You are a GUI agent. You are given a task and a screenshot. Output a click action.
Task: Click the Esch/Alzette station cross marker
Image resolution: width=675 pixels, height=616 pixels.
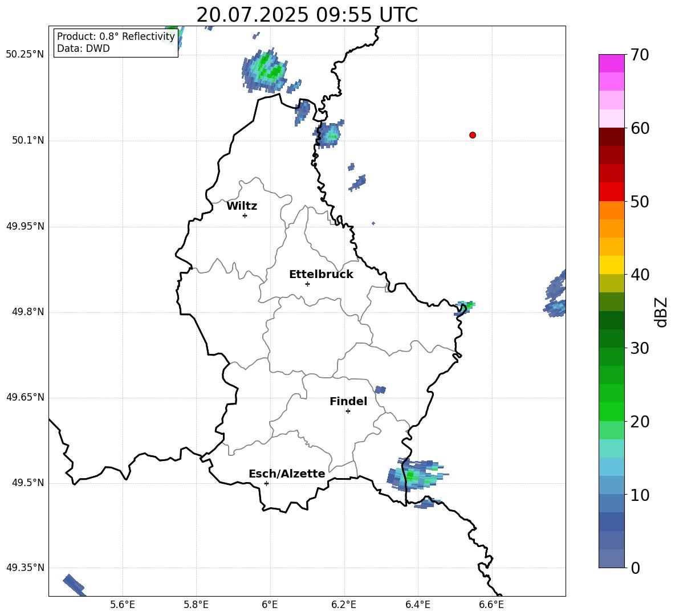tap(266, 483)
